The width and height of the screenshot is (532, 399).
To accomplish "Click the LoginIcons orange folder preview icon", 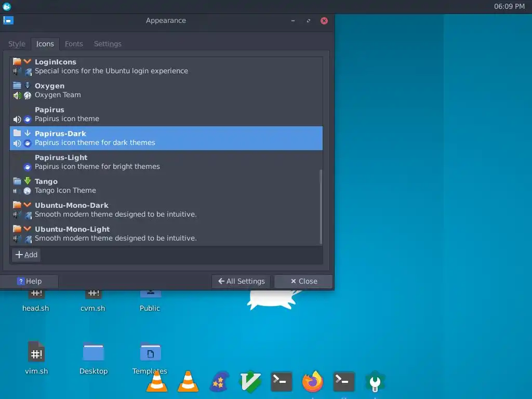I will coord(17,61).
